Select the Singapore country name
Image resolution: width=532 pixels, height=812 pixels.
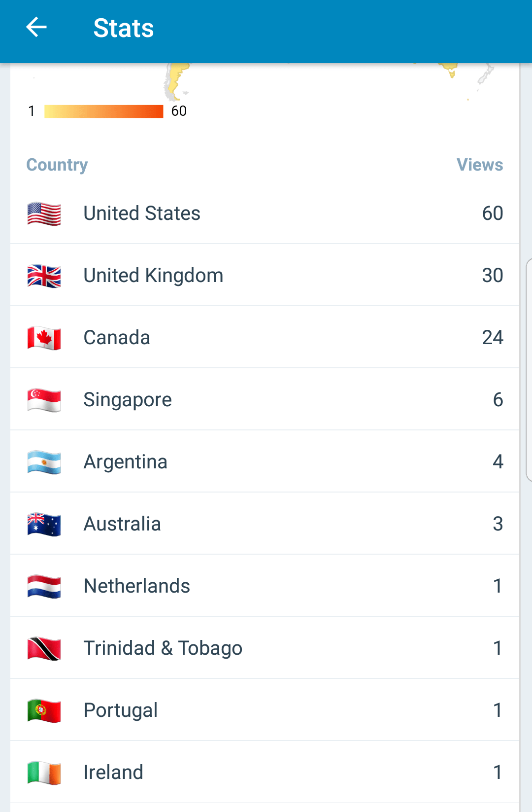coord(128,400)
